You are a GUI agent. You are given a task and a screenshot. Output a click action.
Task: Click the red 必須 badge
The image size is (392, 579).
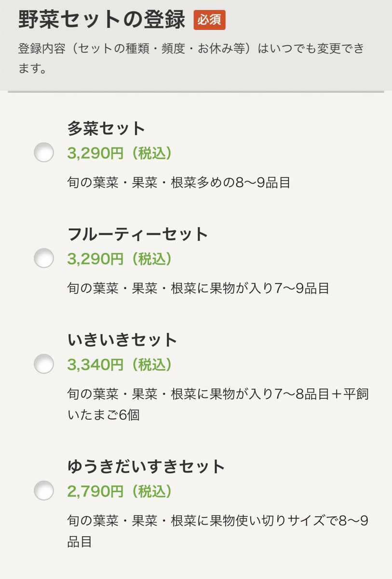(x=209, y=20)
